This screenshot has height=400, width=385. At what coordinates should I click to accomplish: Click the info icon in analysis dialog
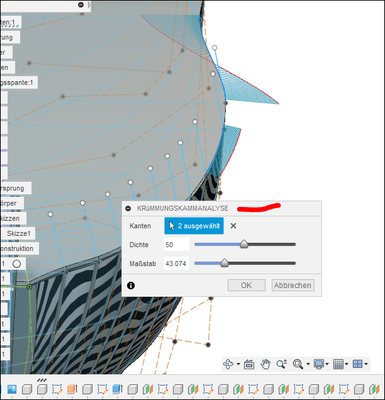(x=131, y=286)
